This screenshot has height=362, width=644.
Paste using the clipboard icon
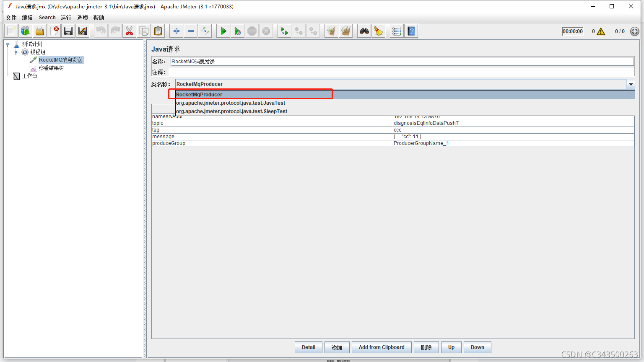click(x=158, y=31)
